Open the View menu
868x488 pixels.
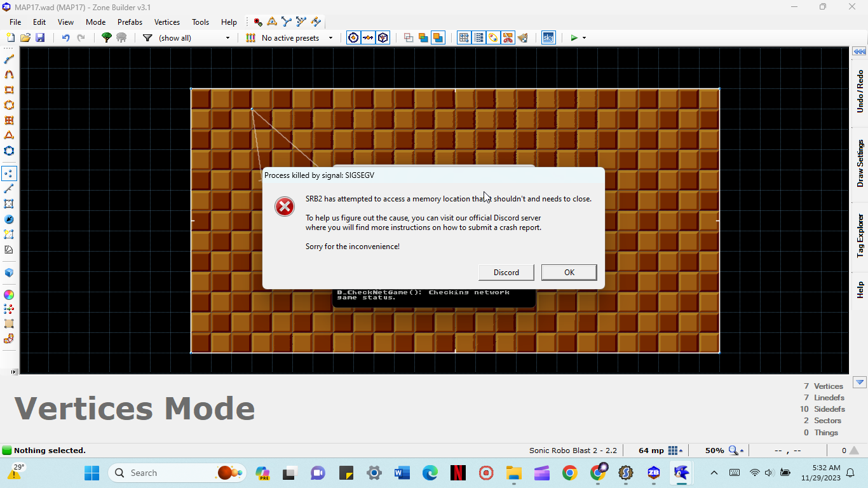66,22
